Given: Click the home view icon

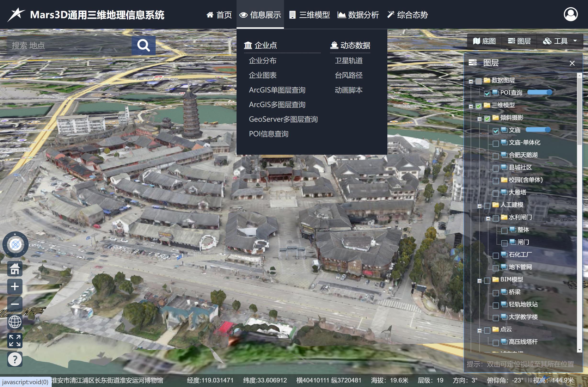Looking at the screenshot, I should tap(15, 269).
